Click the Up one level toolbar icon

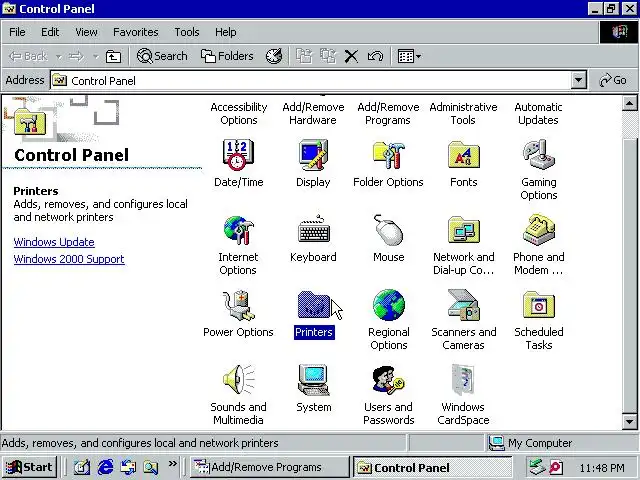click(x=113, y=56)
